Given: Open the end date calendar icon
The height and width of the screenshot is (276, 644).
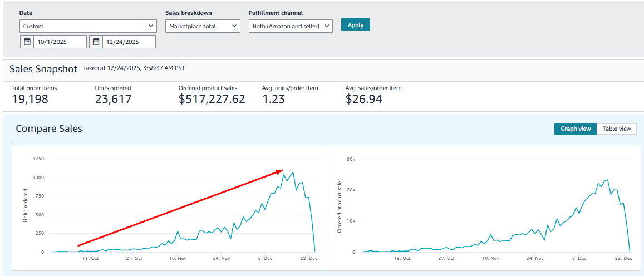Looking at the screenshot, I should coord(96,42).
